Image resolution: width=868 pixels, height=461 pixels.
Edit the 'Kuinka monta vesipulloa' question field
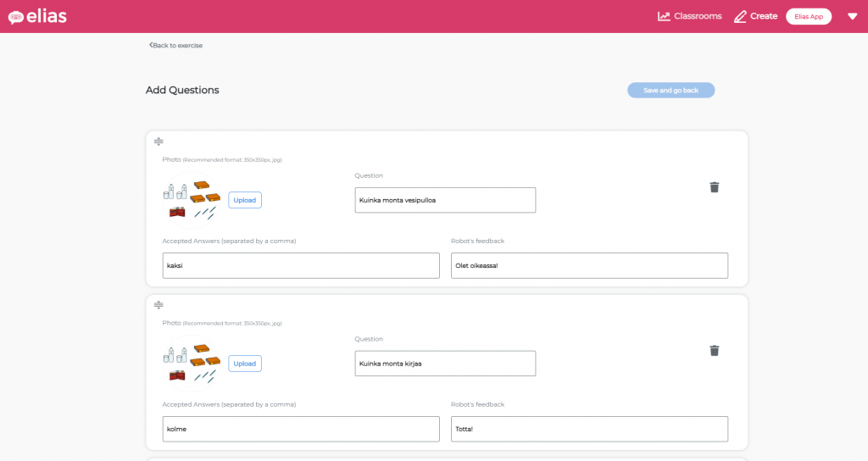click(445, 200)
